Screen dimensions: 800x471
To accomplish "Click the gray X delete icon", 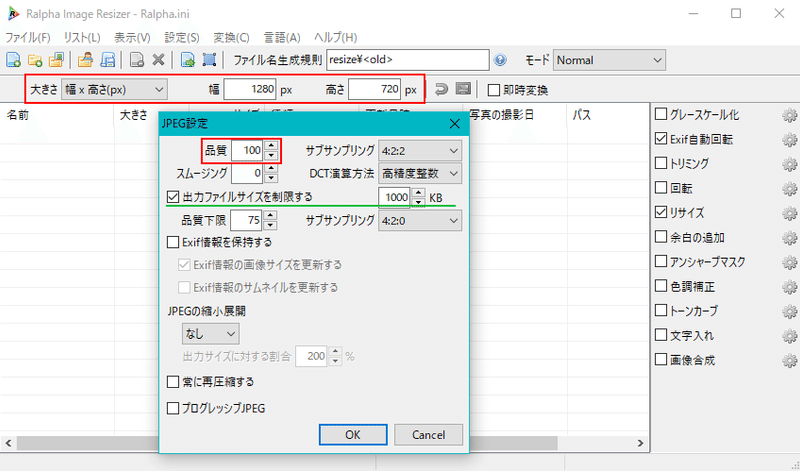I will [158, 60].
